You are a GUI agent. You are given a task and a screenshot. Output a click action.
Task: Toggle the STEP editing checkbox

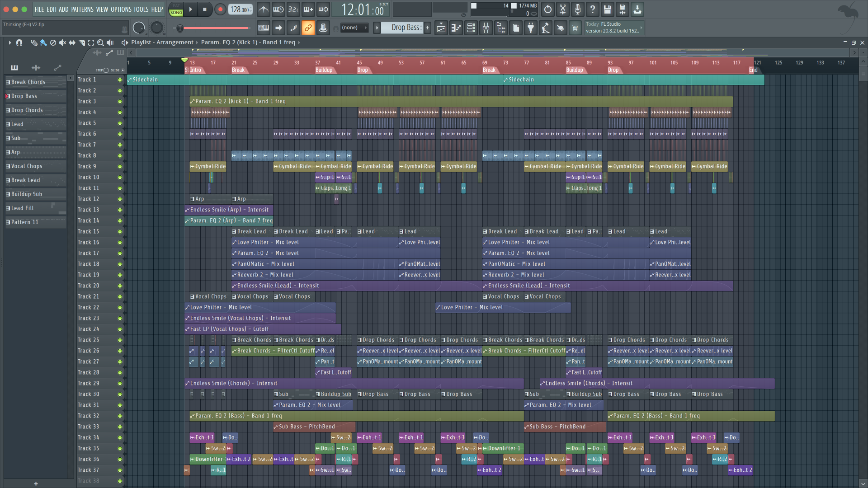[106, 70]
